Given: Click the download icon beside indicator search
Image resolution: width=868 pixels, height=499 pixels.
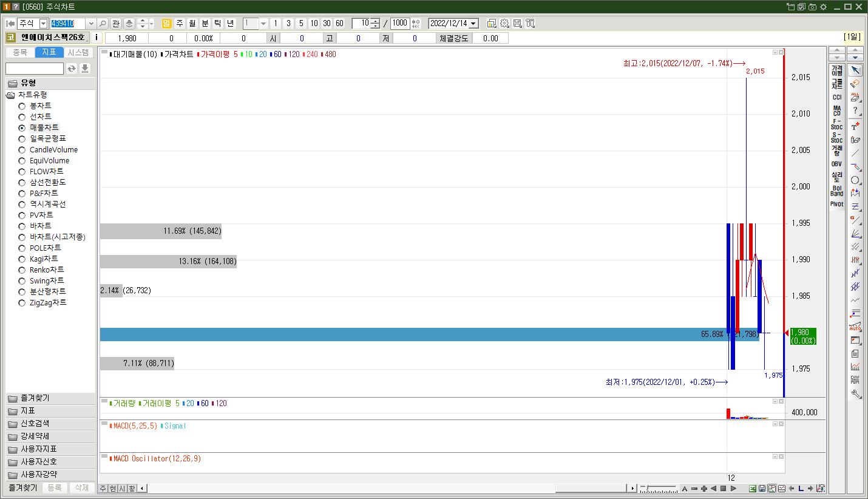Looking at the screenshot, I should [x=85, y=69].
